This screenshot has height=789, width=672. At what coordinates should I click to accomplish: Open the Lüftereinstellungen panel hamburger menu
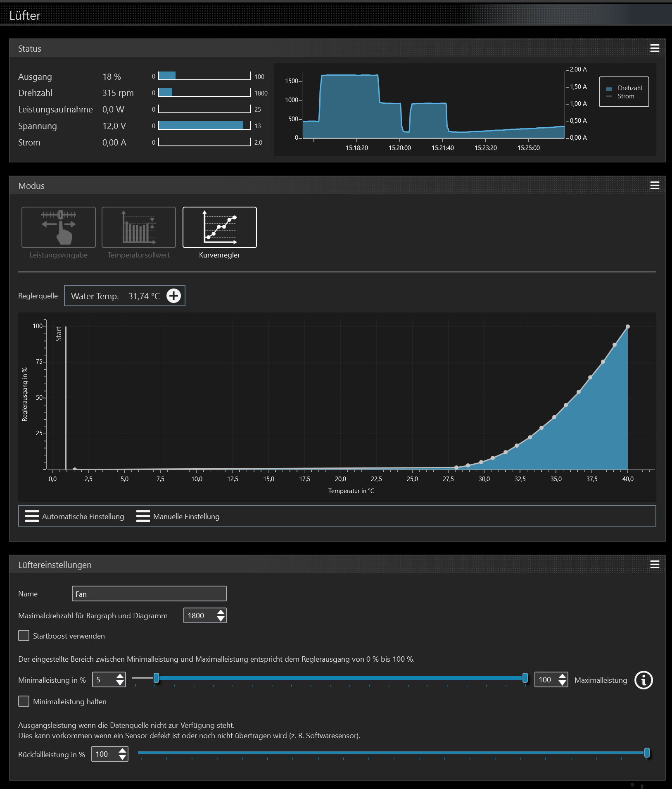[x=654, y=565]
